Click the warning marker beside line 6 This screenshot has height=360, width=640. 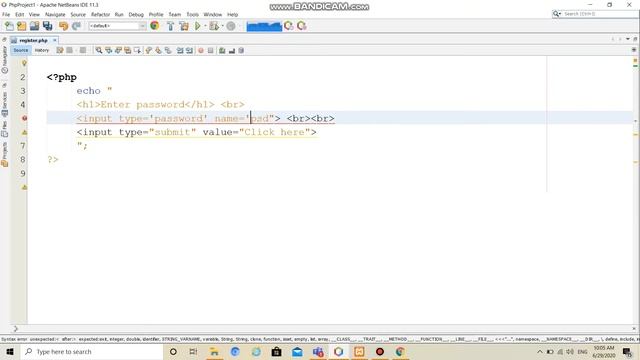tap(24, 132)
